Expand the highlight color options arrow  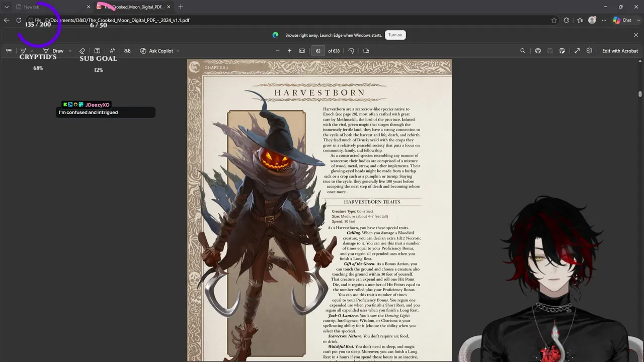[32, 51]
